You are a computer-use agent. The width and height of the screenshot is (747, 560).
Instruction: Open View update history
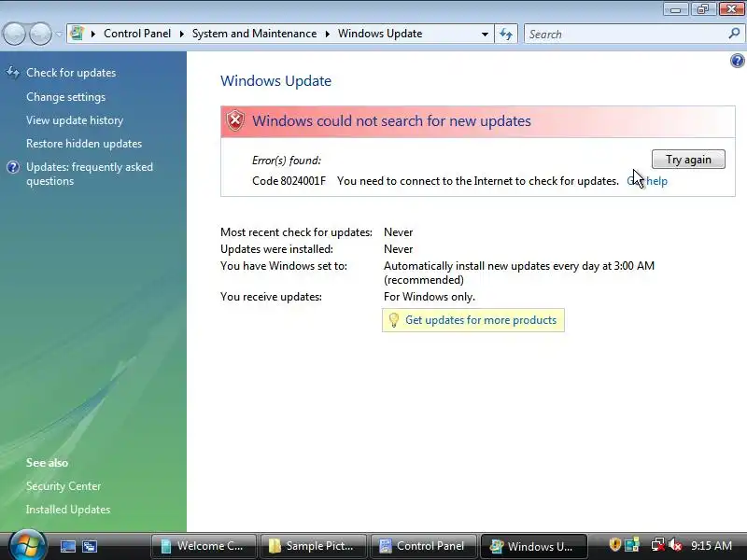pos(75,120)
